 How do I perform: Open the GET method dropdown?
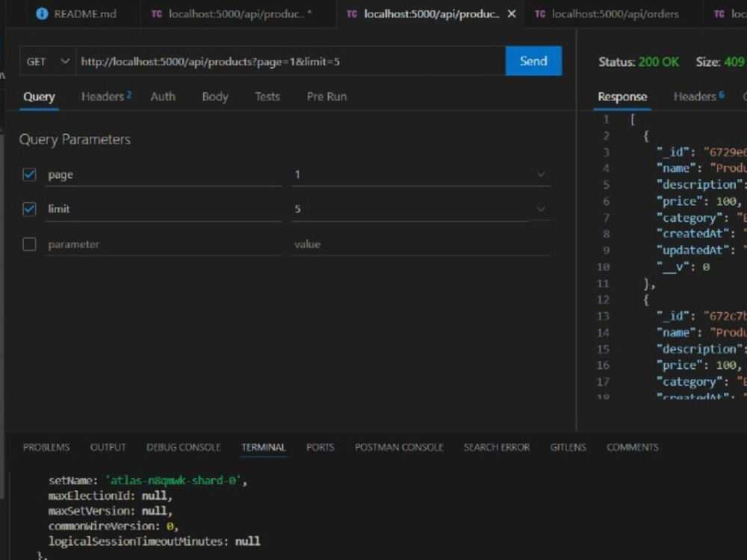point(48,61)
